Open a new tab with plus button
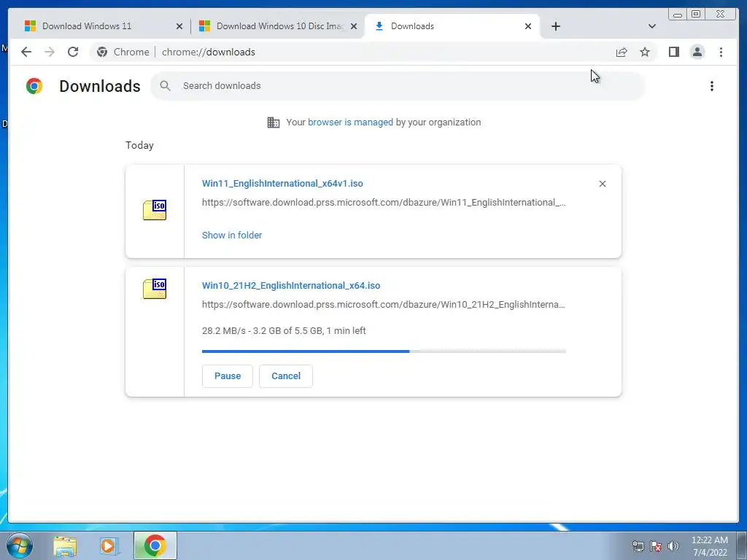The height and width of the screenshot is (560, 747). pyautogui.click(x=555, y=26)
